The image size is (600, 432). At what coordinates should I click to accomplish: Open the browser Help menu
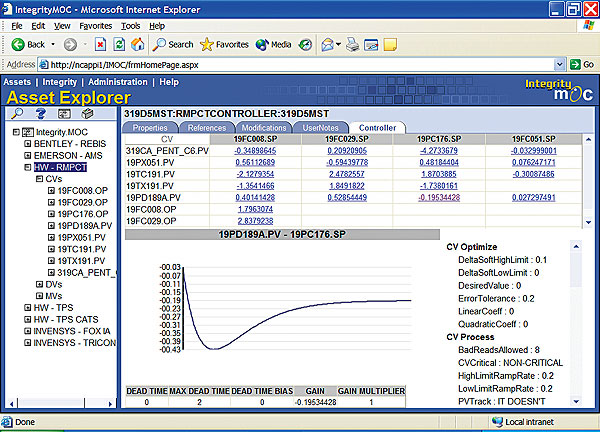(x=157, y=26)
